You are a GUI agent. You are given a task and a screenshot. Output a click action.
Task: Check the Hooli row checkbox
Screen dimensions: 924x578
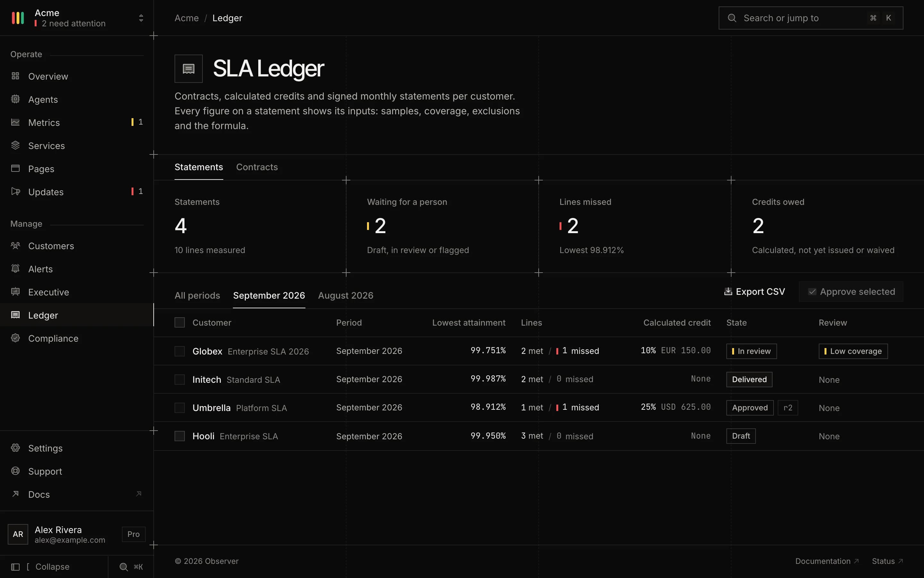click(179, 436)
